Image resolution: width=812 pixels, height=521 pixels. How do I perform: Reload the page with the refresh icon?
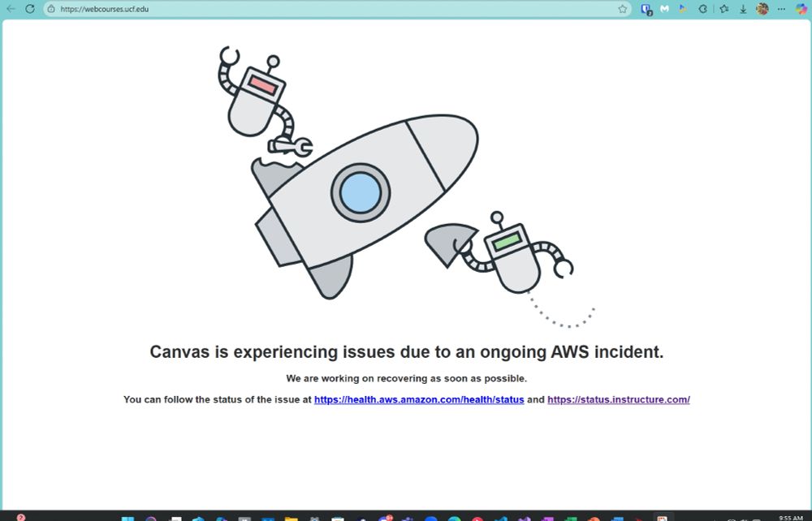click(30, 9)
